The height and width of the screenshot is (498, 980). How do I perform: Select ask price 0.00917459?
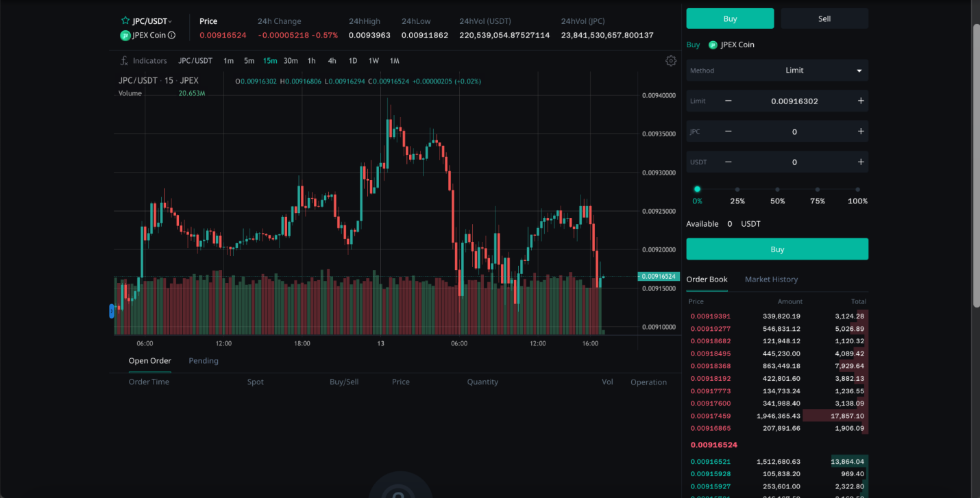(x=710, y=416)
